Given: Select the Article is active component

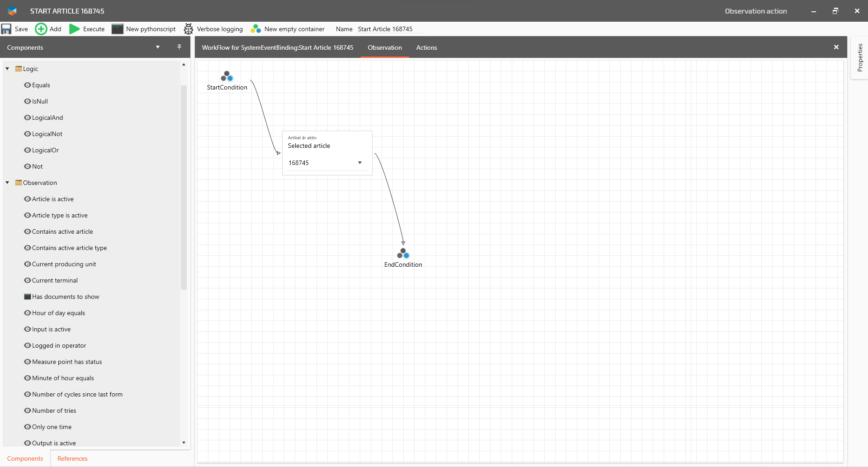Looking at the screenshot, I should pyautogui.click(x=52, y=199).
